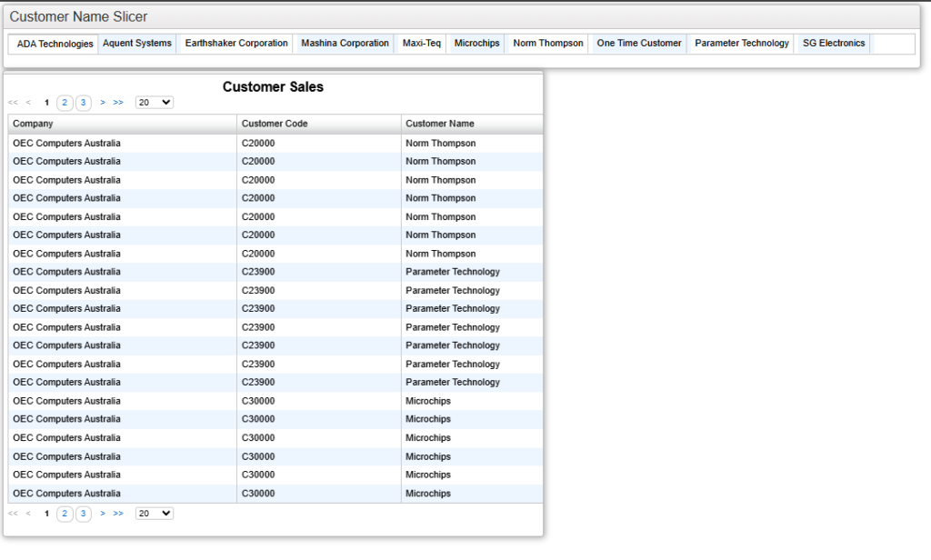Screen dimensions: 931x560
Task: Click last Microchips cell in table
Action: (472, 494)
